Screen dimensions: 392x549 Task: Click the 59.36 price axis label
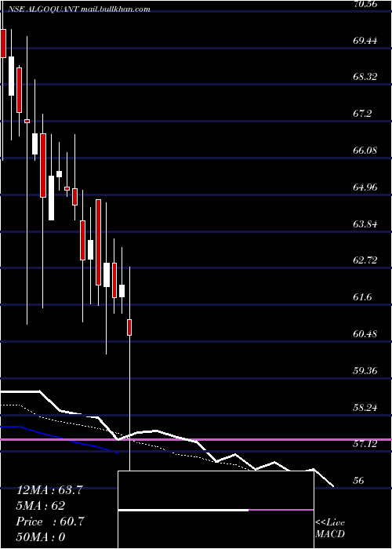coord(365,371)
